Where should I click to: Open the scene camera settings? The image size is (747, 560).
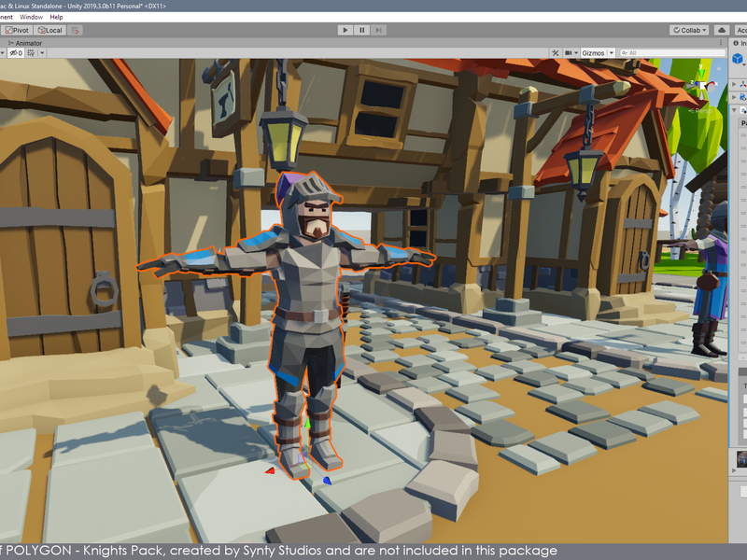point(569,53)
